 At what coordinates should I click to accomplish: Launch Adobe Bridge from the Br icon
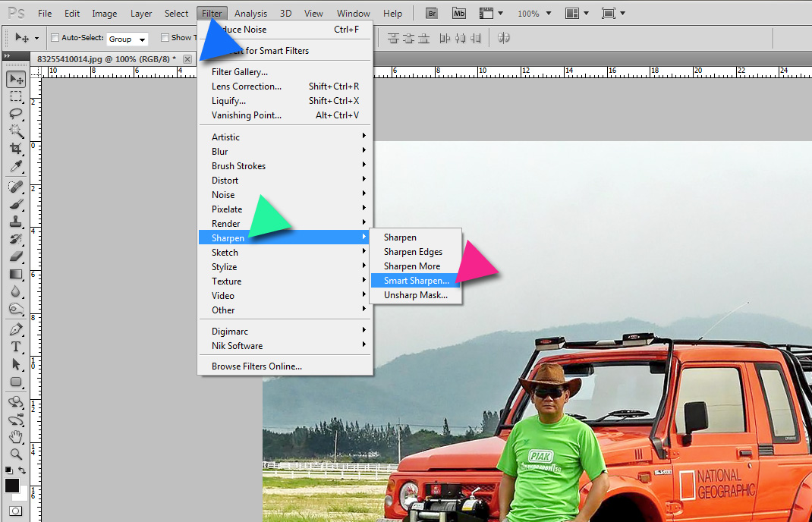click(x=432, y=13)
